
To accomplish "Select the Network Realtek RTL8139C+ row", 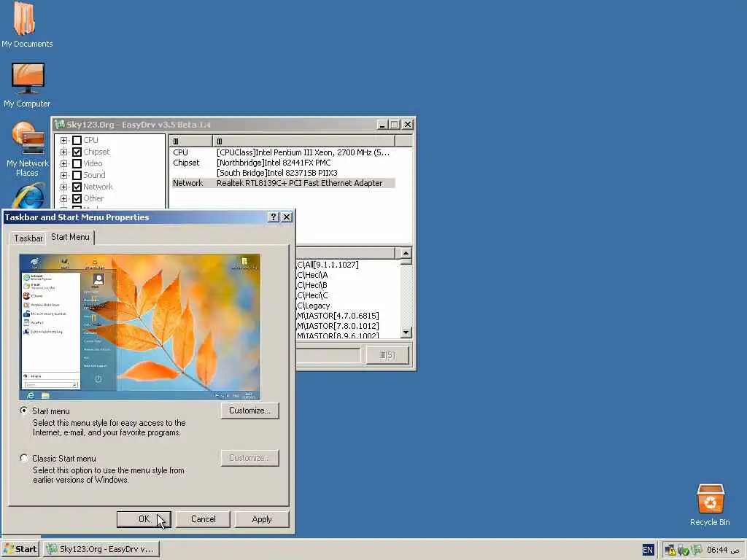I will 284,183.
